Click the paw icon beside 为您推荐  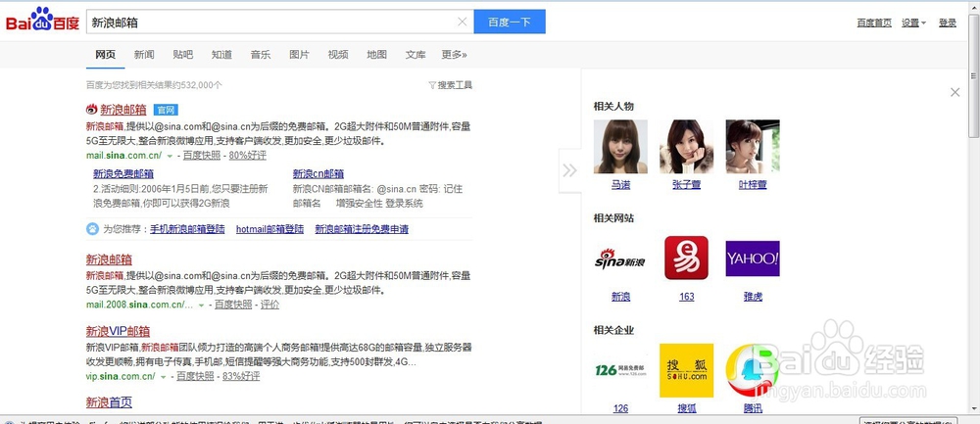[92, 228]
